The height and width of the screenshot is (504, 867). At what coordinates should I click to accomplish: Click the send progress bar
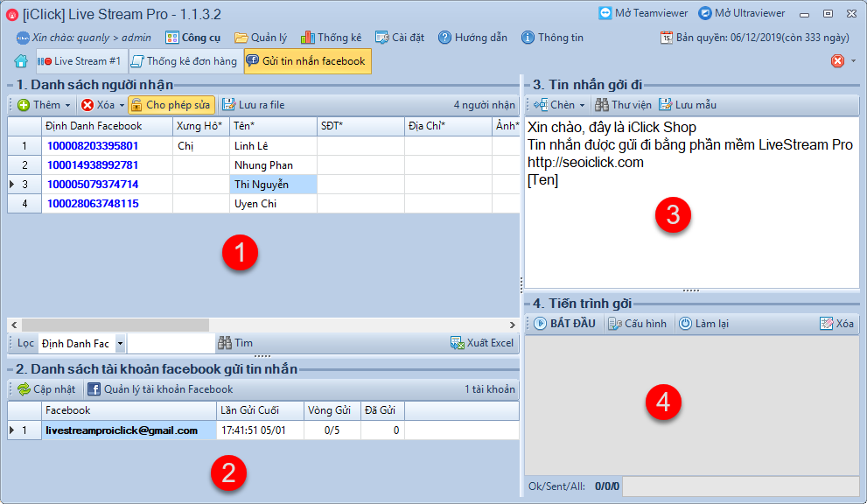point(740,486)
